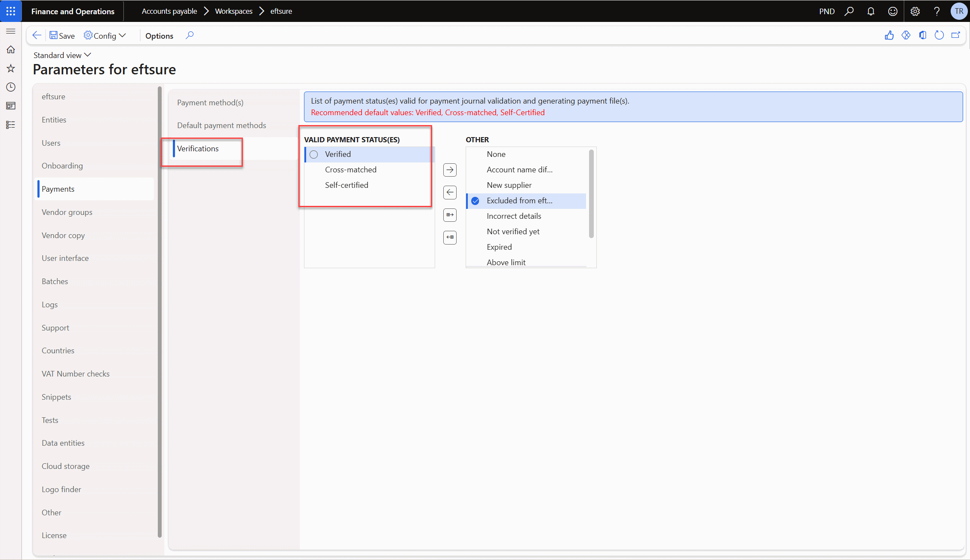970x560 pixels.
Task: Open the User interface tab
Action: pyautogui.click(x=95, y=258)
